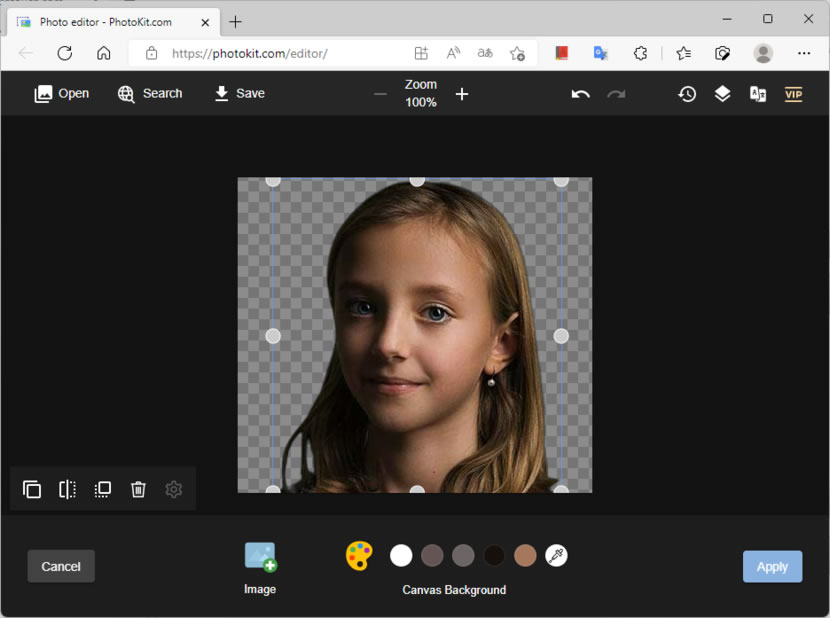The image size is (830, 618).
Task: Activate the eyedropper color picker
Action: click(557, 556)
